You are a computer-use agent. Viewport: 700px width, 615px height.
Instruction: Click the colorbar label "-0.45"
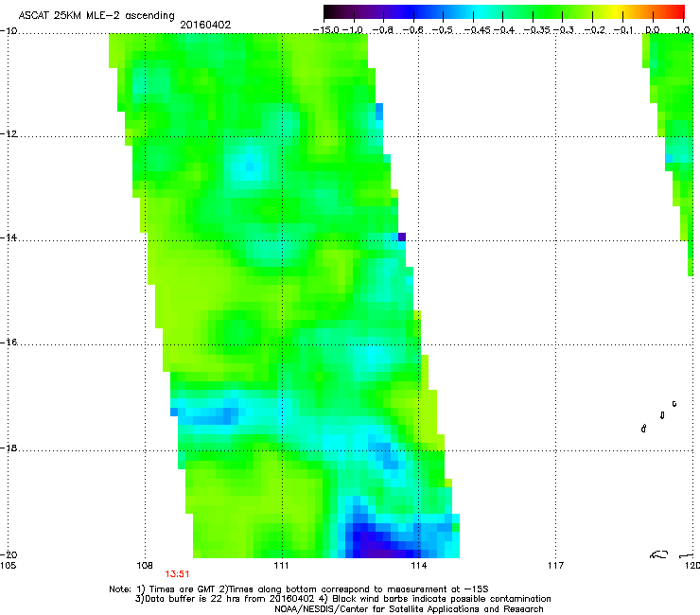click(x=478, y=30)
